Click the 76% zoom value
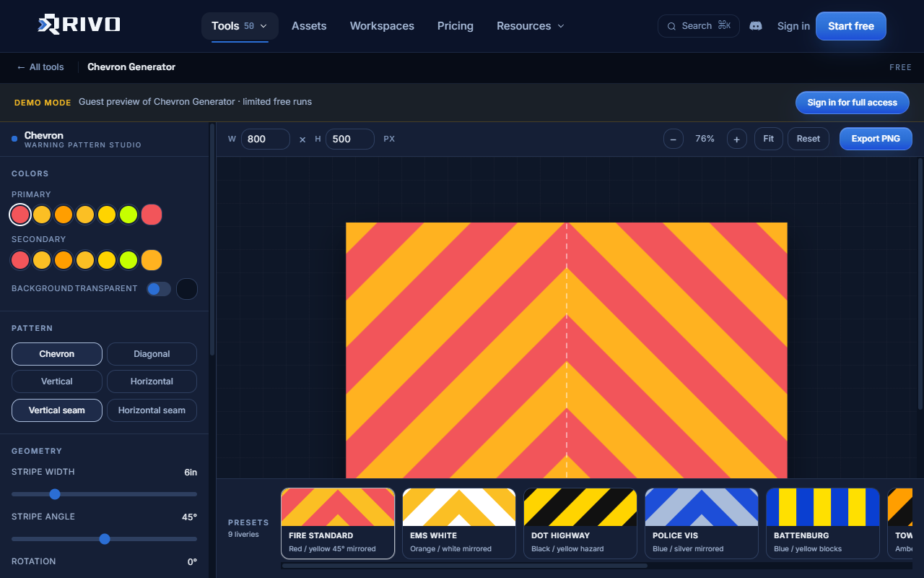Image resolution: width=924 pixels, height=578 pixels. click(705, 139)
